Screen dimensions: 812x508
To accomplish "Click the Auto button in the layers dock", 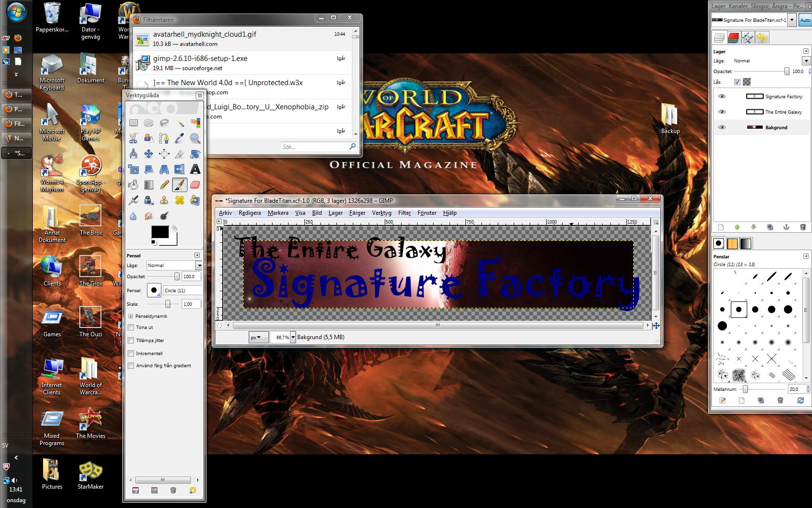I will pos(805,20).
